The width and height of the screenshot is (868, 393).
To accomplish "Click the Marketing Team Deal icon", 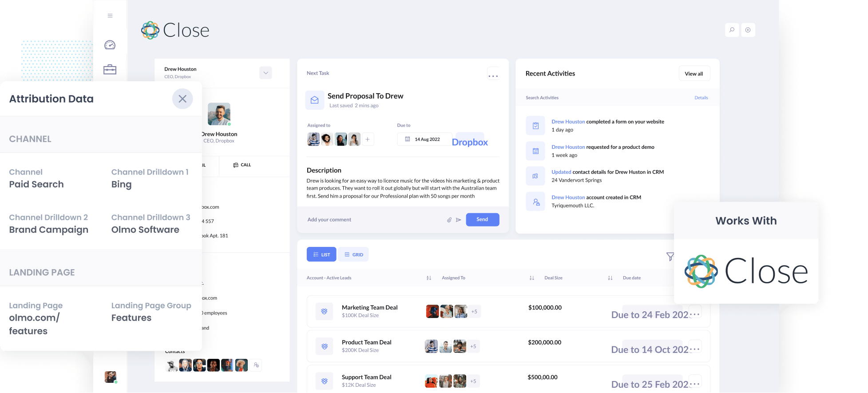I will click(325, 312).
